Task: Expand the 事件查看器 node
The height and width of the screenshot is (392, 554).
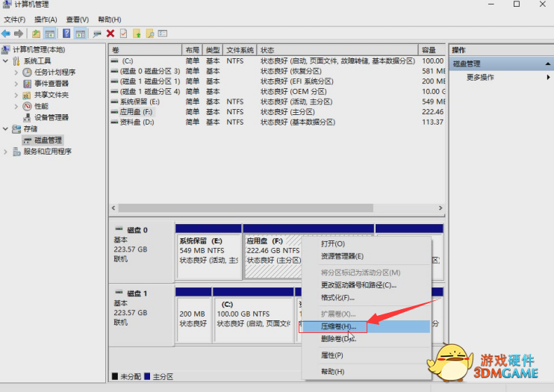Action: [16, 84]
